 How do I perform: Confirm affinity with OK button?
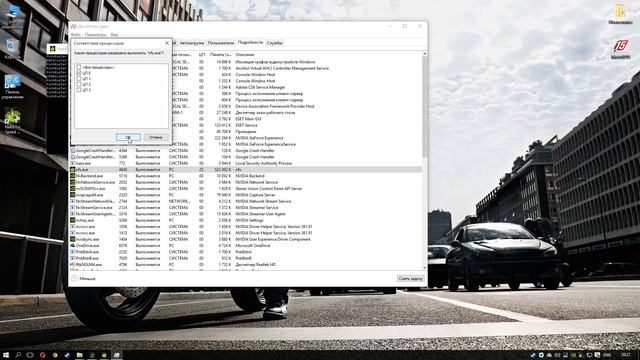(128, 137)
